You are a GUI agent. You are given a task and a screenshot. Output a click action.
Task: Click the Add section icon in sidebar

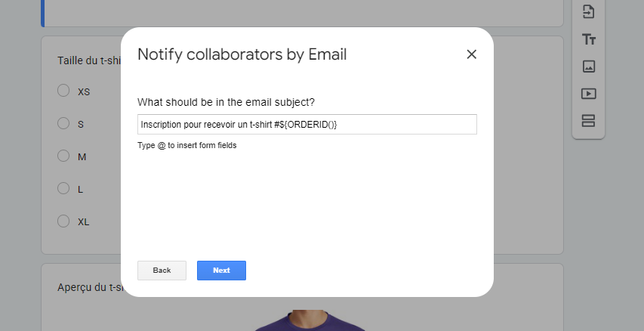[589, 121]
